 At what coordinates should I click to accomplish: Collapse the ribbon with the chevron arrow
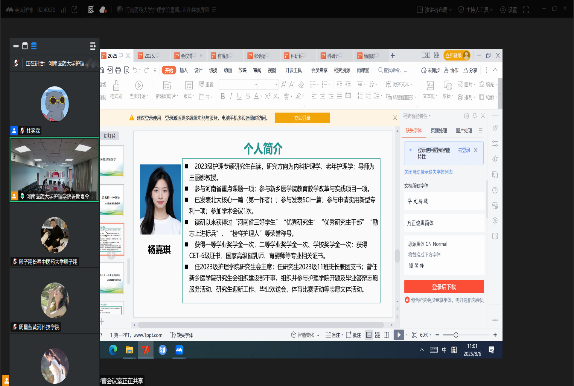495,70
